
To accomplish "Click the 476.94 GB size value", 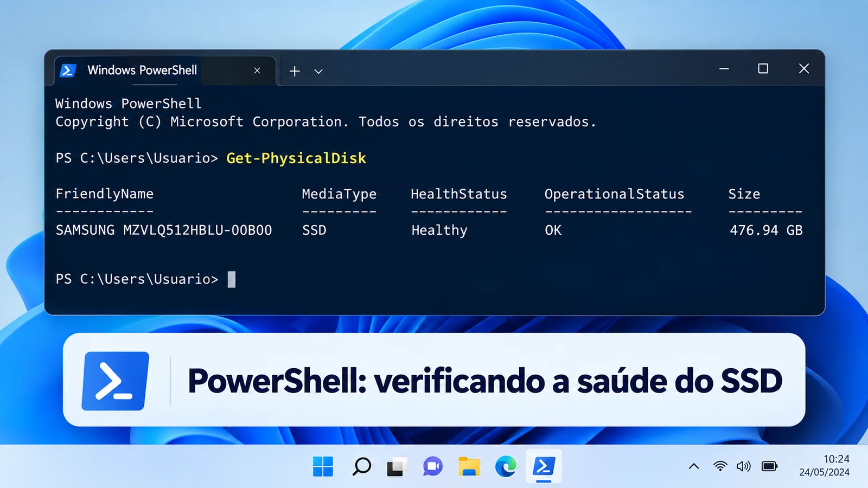I will coord(766,230).
